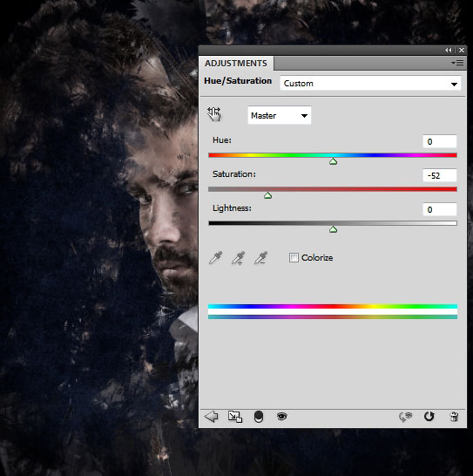Pick the eyedropper sample tool
This screenshot has height=476, width=473.
[216, 258]
